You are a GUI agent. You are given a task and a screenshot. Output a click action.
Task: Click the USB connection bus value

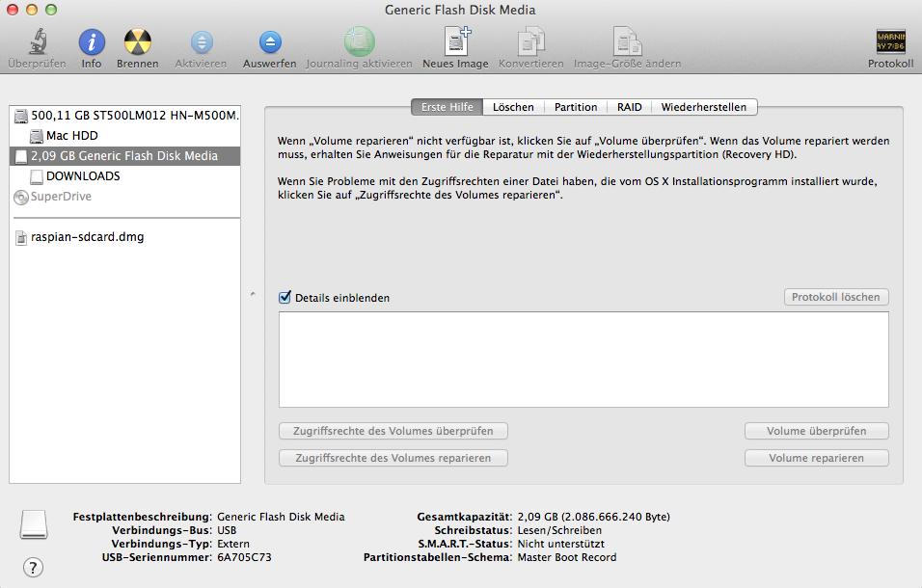pyautogui.click(x=227, y=530)
